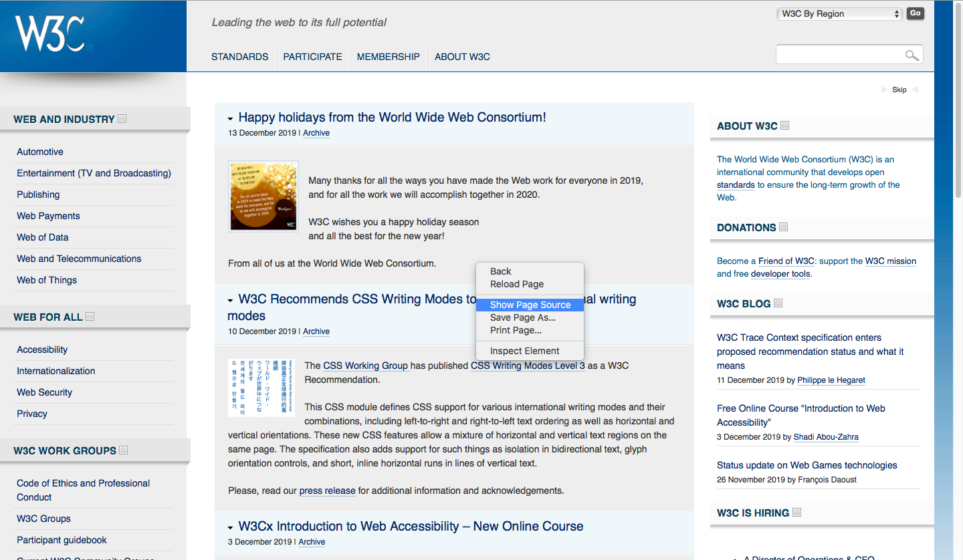Open the Publishing link
Screen dimensions: 963x560
point(38,194)
